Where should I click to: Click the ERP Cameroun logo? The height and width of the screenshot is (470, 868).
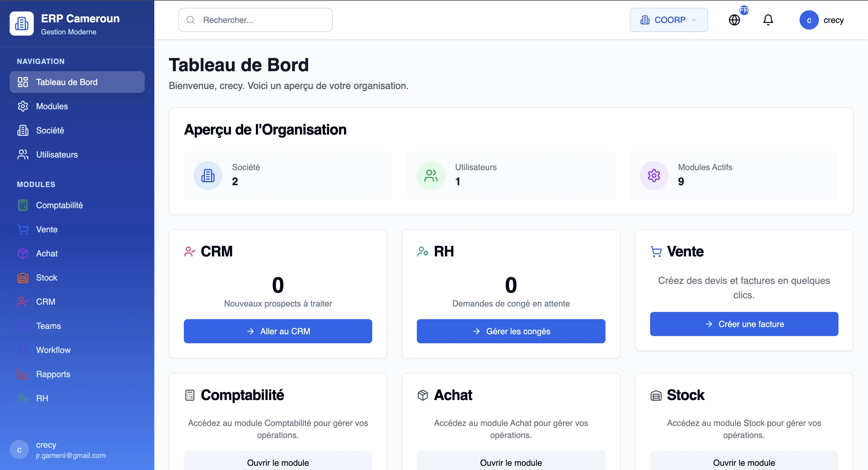[x=22, y=23]
